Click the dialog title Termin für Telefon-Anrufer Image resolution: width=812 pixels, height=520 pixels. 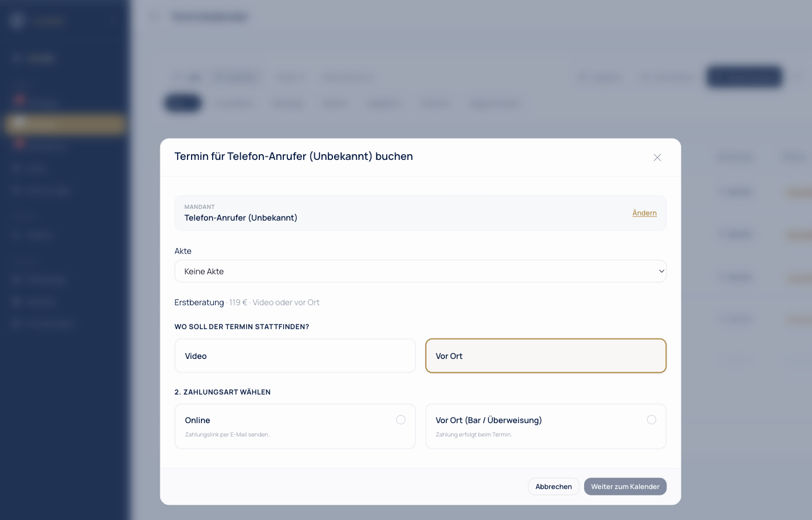click(x=294, y=156)
